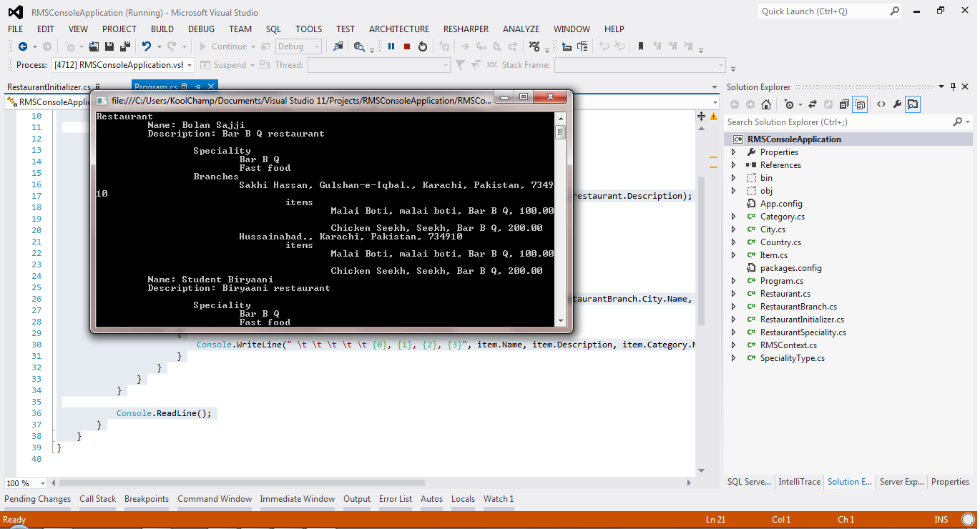Image resolution: width=980 pixels, height=529 pixels.
Task: Stop debugging with the red square icon
Action: pyautogui.click(x=406, y=46)
